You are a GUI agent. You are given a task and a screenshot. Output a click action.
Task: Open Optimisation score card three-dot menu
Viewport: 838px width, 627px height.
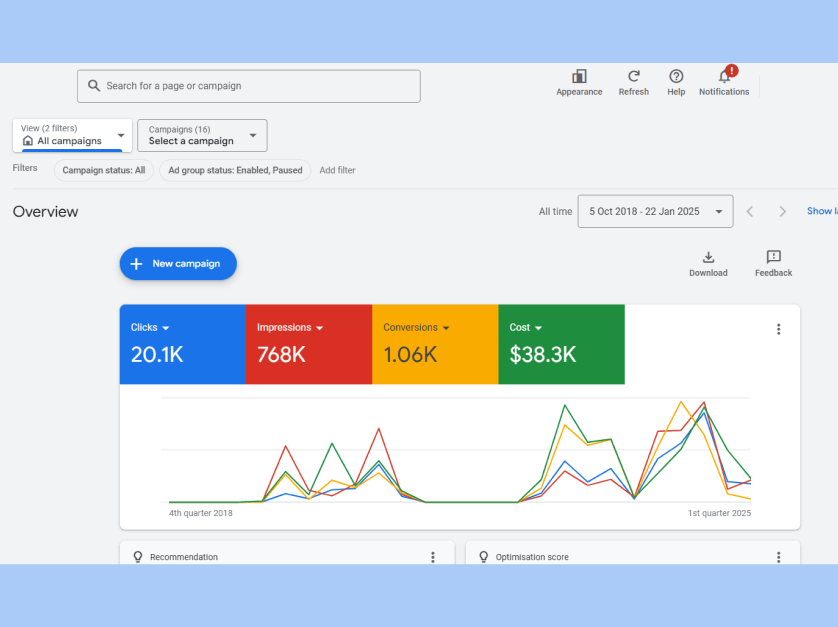[778, 557]
